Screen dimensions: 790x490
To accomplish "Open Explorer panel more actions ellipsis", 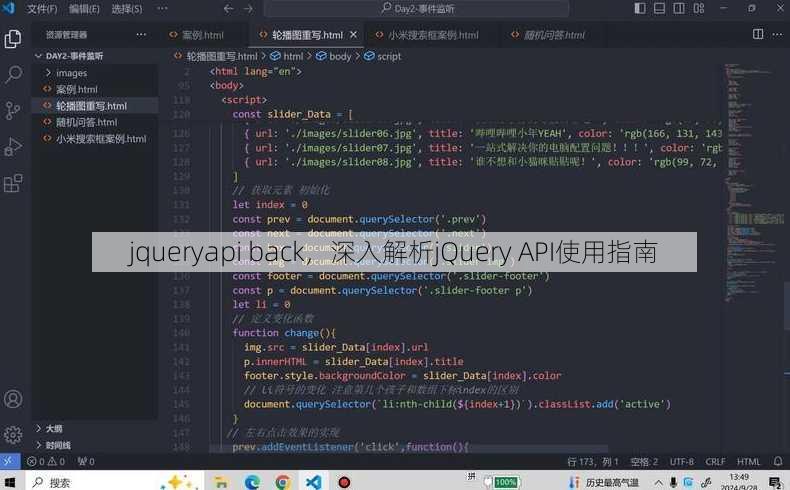I will point(141,35).
